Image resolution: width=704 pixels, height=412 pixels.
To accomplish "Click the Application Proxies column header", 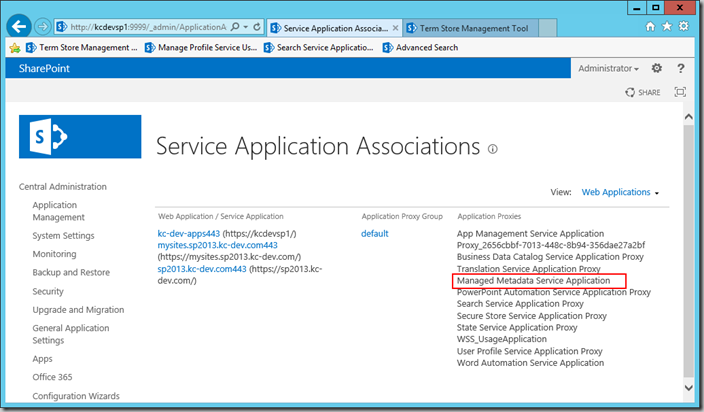I will coord(489,216).
